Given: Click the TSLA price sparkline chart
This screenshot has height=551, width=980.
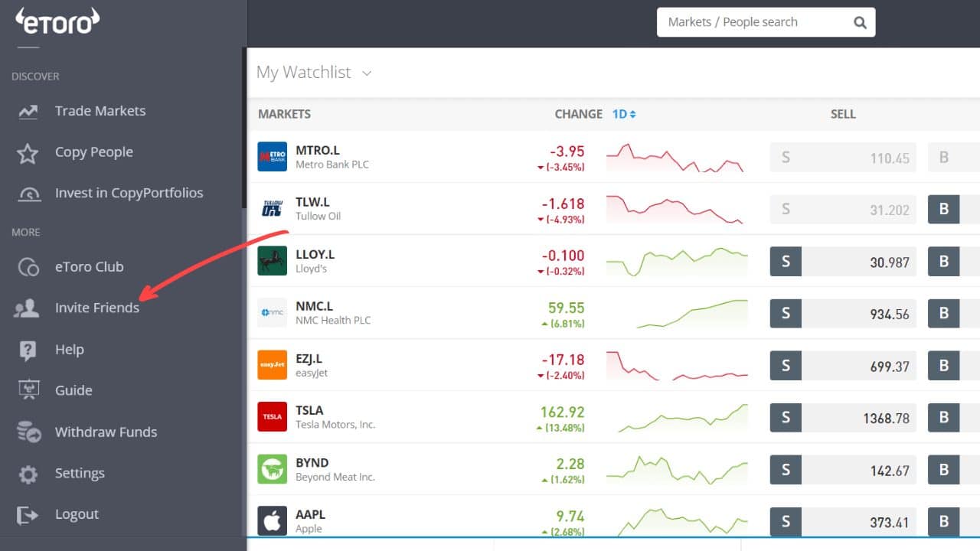Looking at the screenshot, I should [x=677, y=417].
